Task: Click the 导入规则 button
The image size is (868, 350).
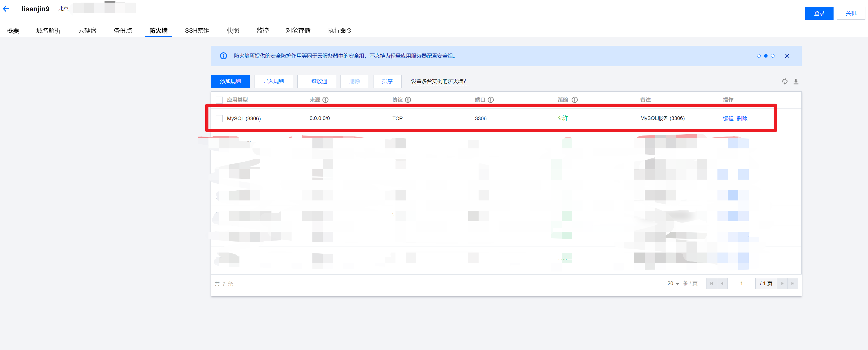Action: point(273,82)
